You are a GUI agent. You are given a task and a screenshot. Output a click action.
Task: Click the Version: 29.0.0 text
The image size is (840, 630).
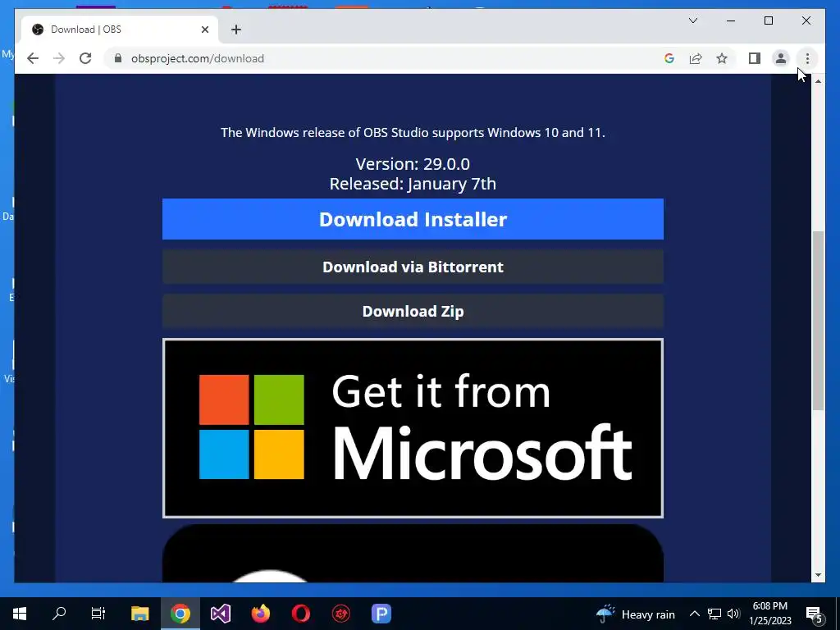413,164
